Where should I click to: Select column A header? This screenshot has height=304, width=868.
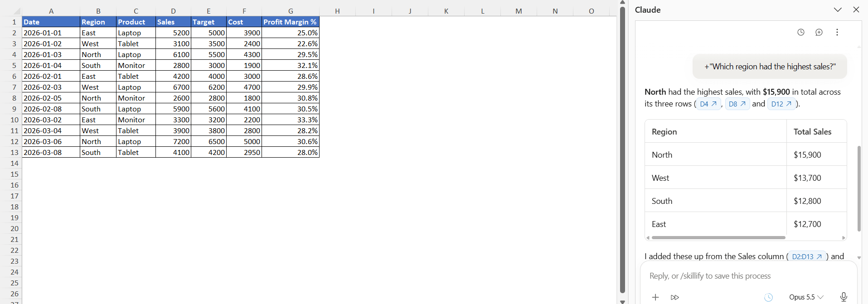pyautogui.click(x=51, y=11)
